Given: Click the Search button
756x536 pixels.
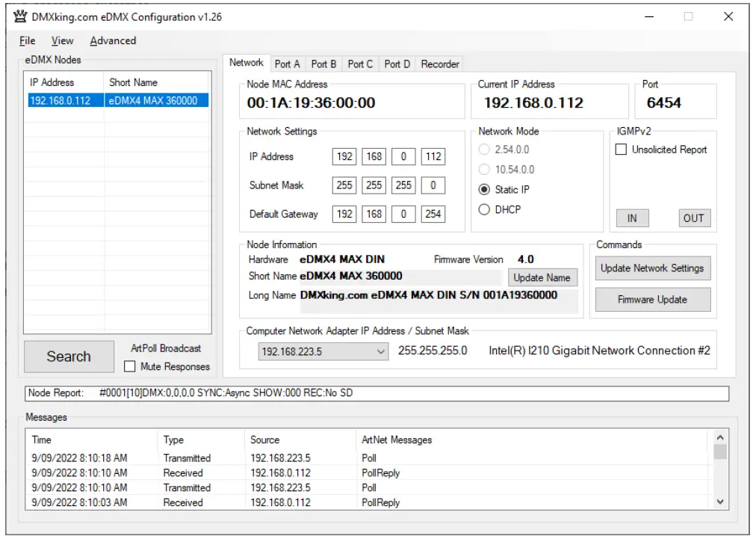Looking at the screenshot, I should [69, 357].
